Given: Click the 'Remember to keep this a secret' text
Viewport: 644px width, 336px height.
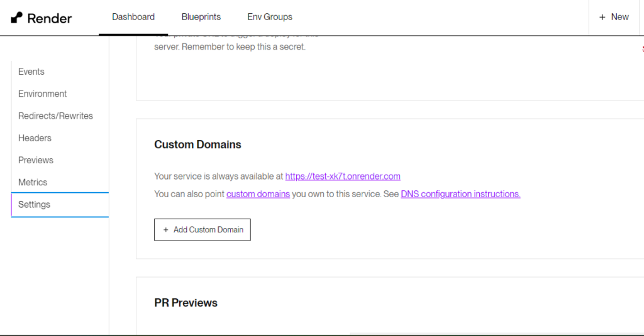Looking at the screenshot, I should (243, 46).
